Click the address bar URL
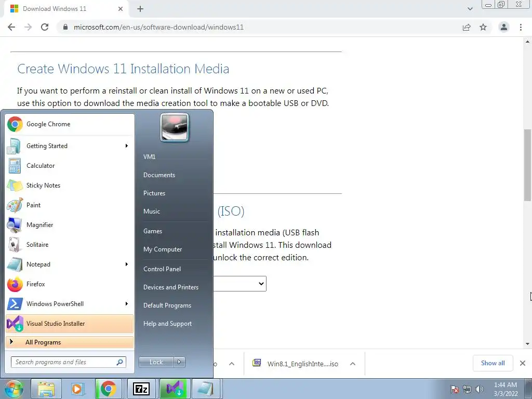This screenshot has height=399, width=532. [x=158, y=27]
